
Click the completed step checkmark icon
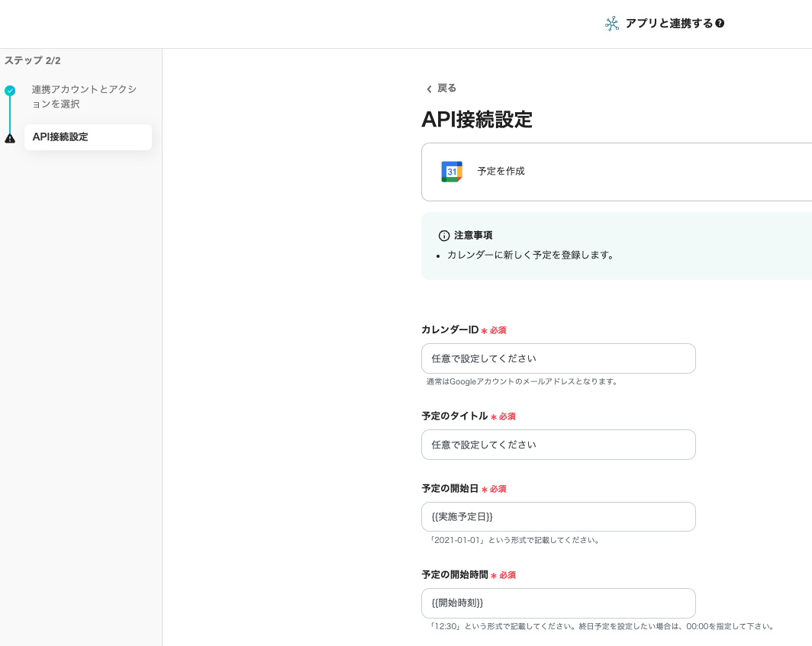pos(10,91)
